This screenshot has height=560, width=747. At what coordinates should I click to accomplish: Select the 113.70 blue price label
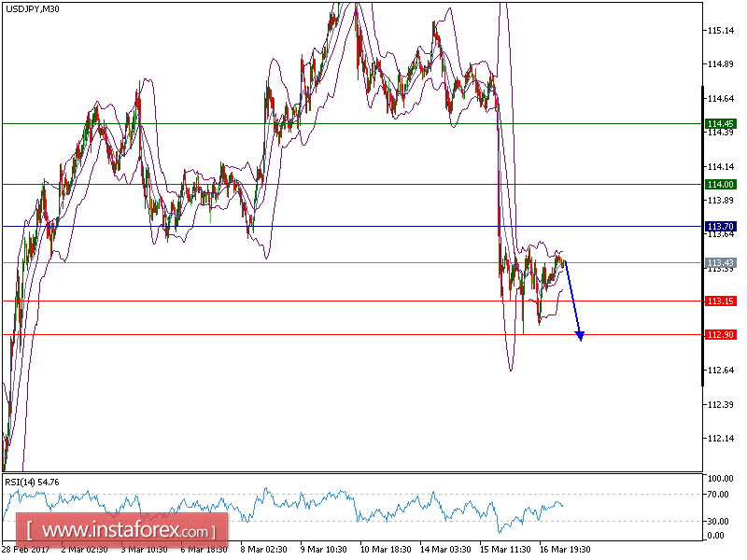720,226
